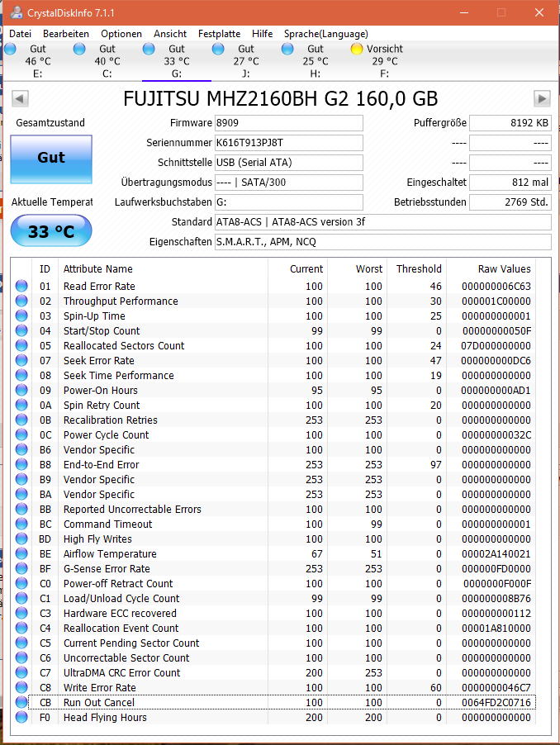Click status orb of Head Flying Hours row
Viewport: 560px width, 745px height.
coord(21,717)
